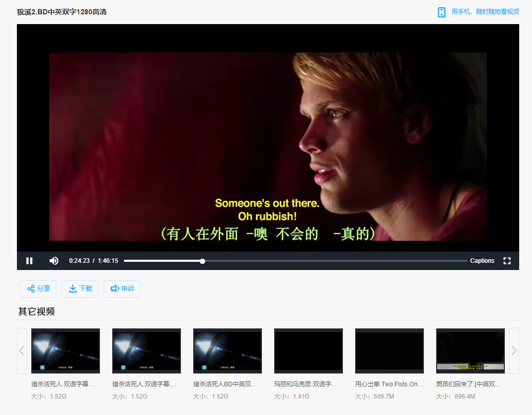Open the 用心出拳 video thumbnail
This screenshot has width=532, height=415.
click(x=390, y=350)
